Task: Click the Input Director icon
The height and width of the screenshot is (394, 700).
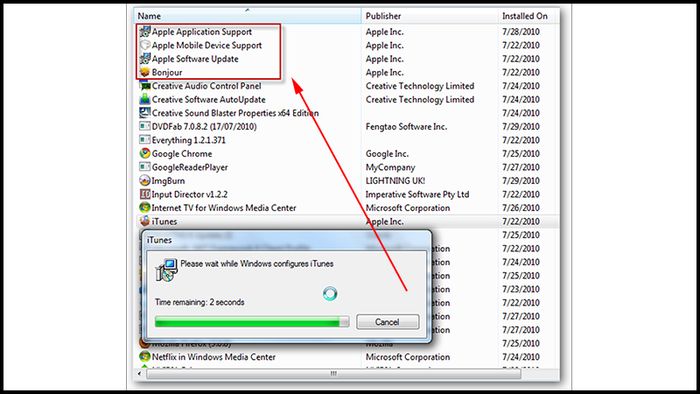Action: [145, 194]
